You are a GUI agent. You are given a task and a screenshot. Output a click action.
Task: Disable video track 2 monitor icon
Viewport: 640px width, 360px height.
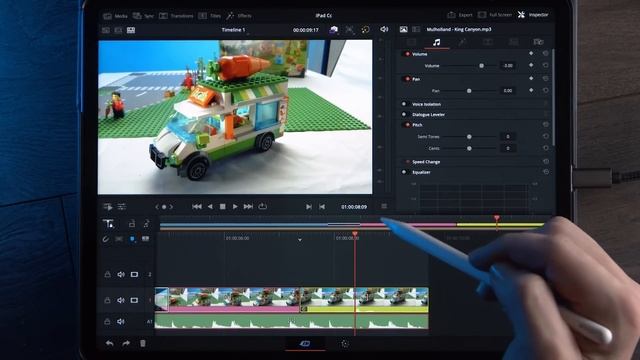134,274
